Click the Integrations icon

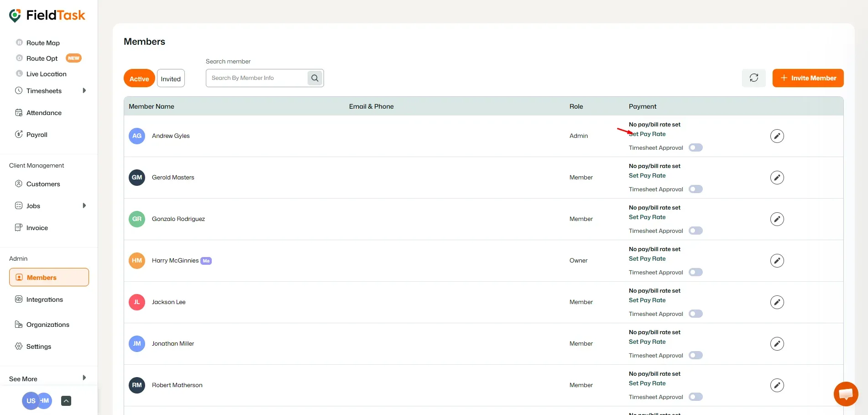pyautogui.click(x=19, y=299)
